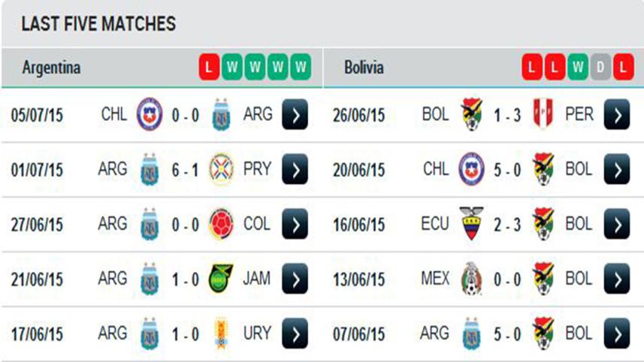Open arrow for ARG 5-0 BOL match

click(616, 333)
